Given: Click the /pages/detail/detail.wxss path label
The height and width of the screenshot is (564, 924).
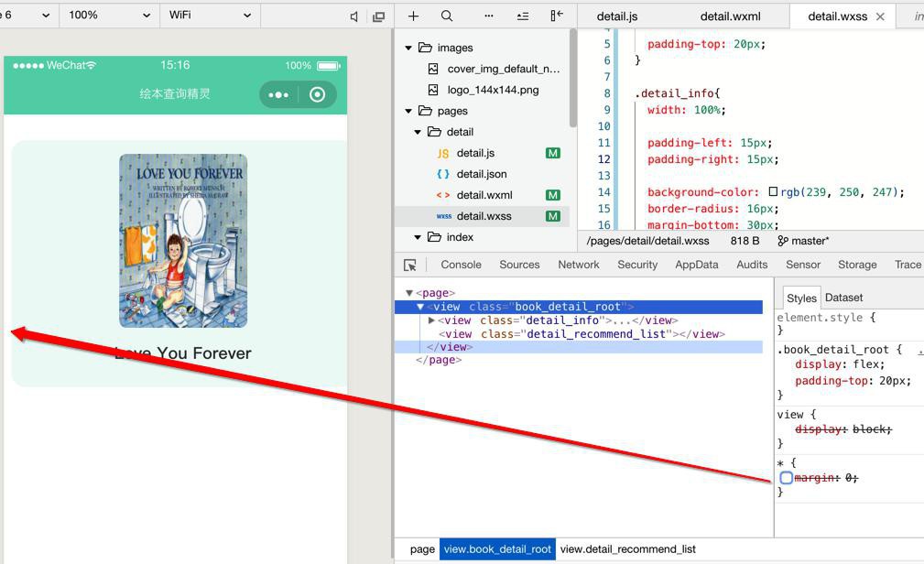Looking at the screenshot, I should [x=647, y=241].
